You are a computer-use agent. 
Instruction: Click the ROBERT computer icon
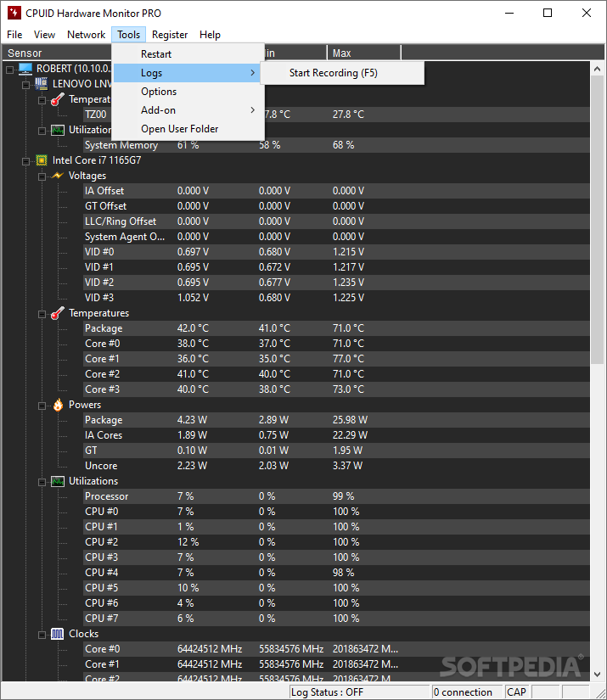coord(25,69)
